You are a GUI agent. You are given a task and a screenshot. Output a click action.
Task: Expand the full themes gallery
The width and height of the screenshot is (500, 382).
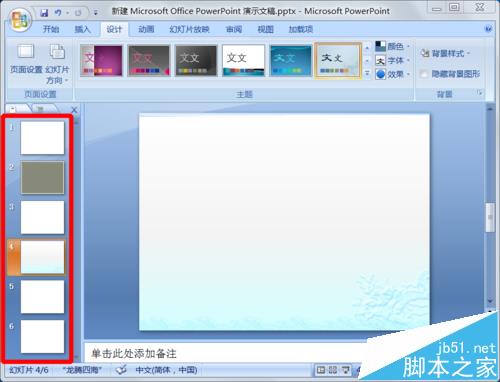[x=367, y=73]
